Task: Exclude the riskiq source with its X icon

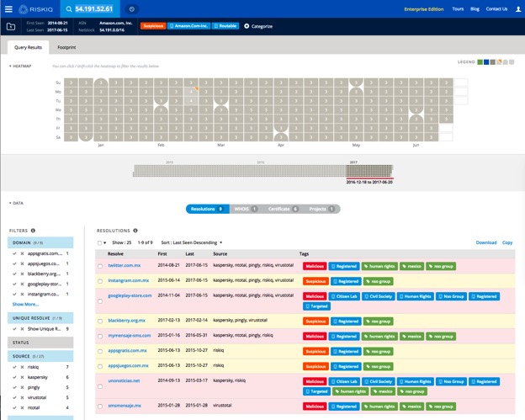Action: (22, 367)
